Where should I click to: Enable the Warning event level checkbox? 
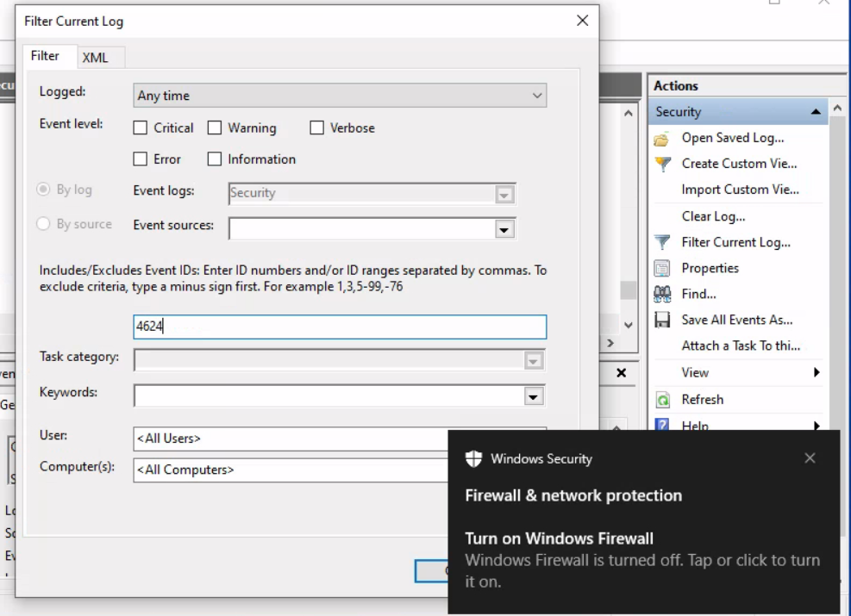coord(215,128)
